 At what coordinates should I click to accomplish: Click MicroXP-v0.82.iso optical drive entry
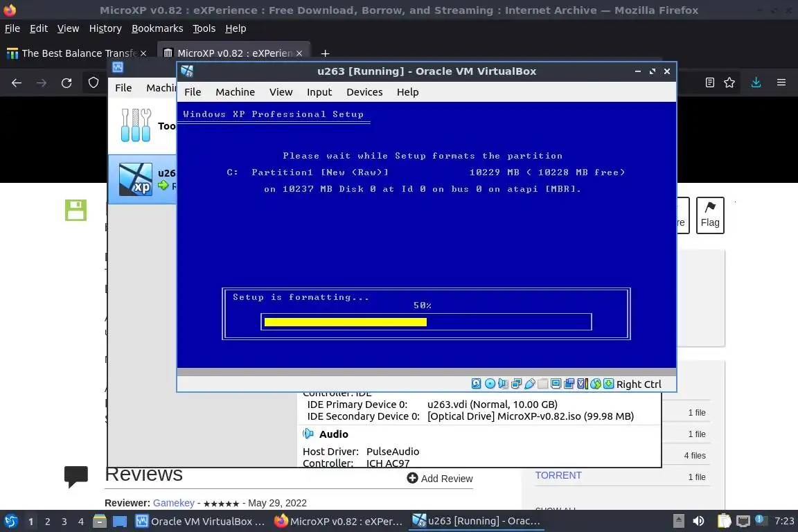coord(531,416)
